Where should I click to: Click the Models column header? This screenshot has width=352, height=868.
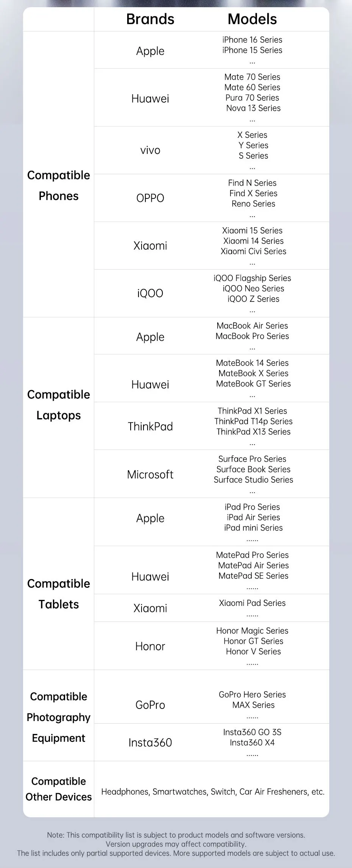click(252, 19)
